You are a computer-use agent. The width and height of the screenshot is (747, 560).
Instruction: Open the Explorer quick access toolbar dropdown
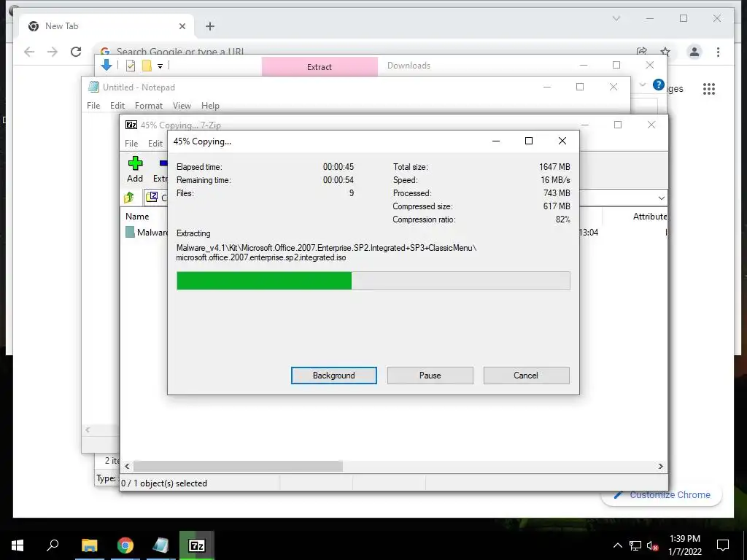point(160,66)
